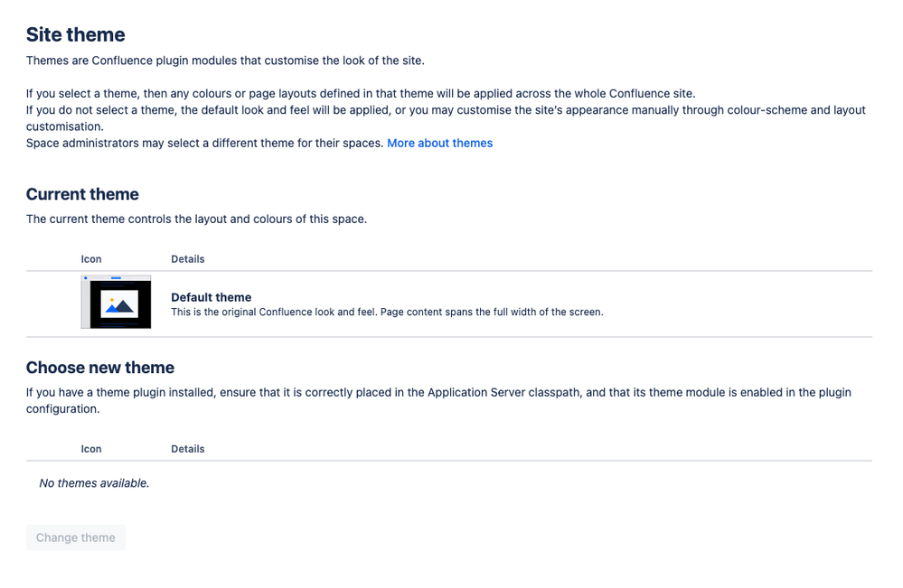Click the Default theme description sentence
Viewport: 903px width, 588px height.
387,313
